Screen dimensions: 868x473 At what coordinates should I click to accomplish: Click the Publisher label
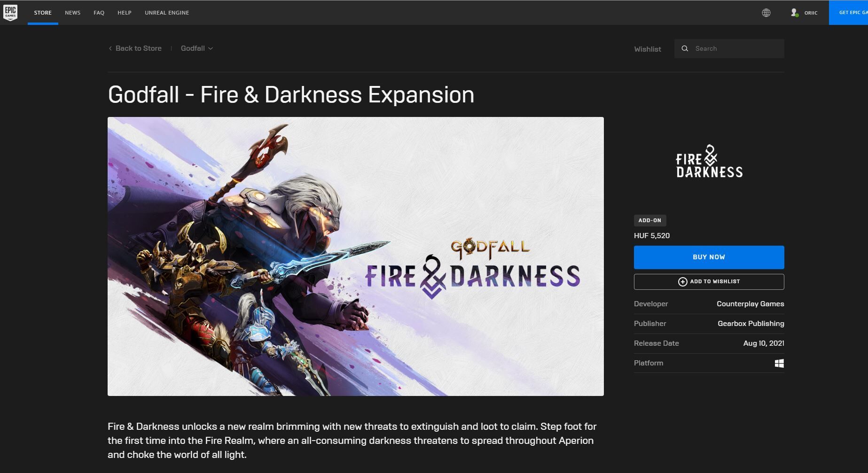(650, 324)
